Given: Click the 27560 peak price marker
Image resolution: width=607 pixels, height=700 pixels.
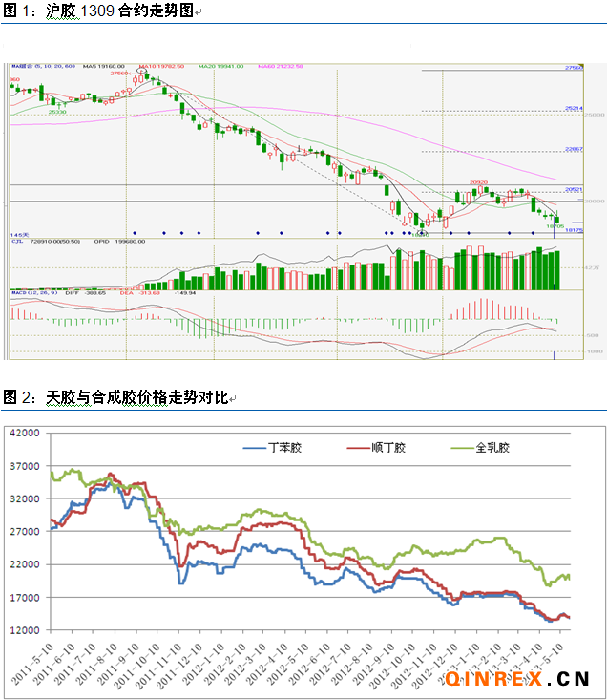Looking at the screenshot, I should coord(120,74).
